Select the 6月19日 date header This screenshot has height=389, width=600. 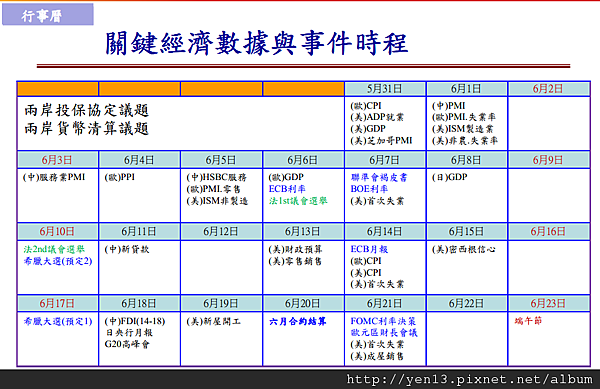221,303
